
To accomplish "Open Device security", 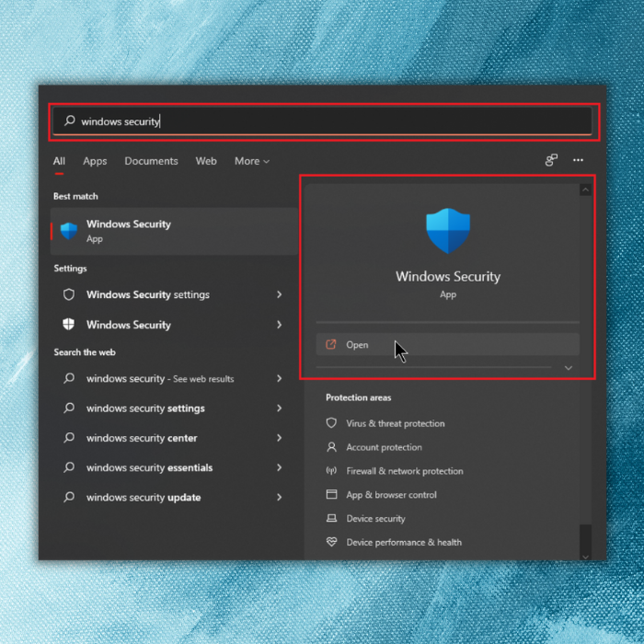I will [x=375, y=519].
